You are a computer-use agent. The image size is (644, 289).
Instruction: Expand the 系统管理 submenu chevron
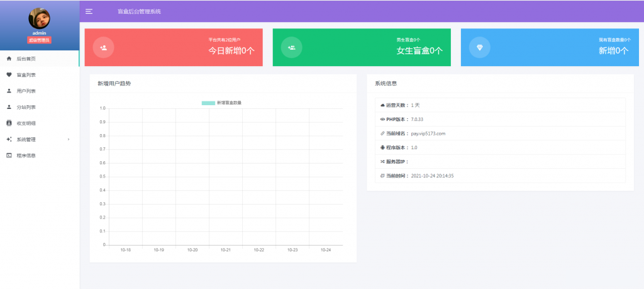(x=69, y=139)
